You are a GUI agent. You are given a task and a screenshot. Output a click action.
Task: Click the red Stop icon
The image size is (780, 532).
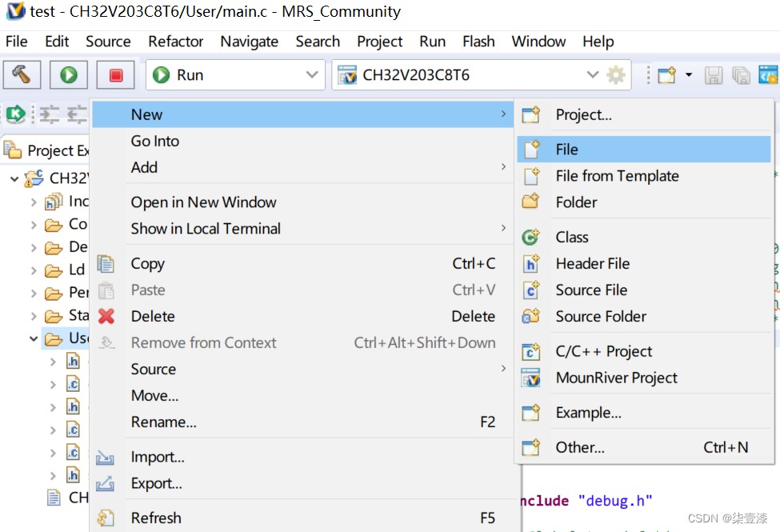(115, 75)
